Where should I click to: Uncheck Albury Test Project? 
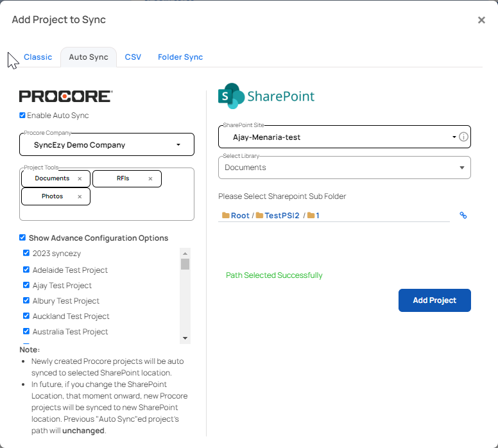point(26,300)
